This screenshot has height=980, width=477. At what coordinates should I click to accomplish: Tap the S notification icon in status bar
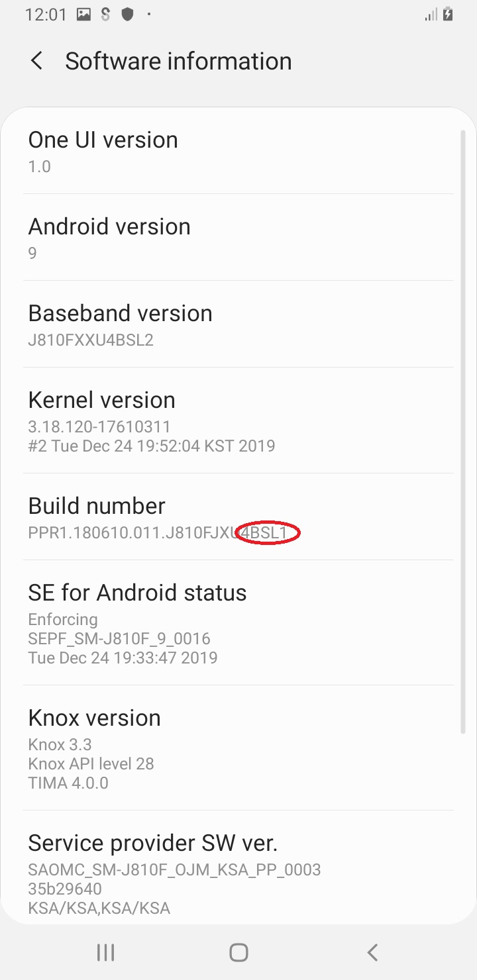coord(105,15)
